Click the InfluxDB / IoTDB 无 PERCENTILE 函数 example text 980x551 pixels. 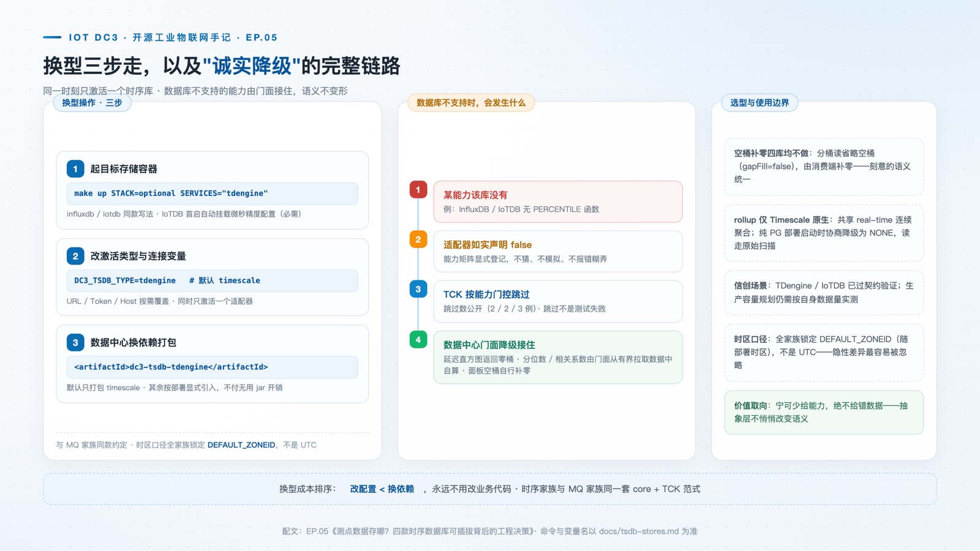tap(521, 209)
